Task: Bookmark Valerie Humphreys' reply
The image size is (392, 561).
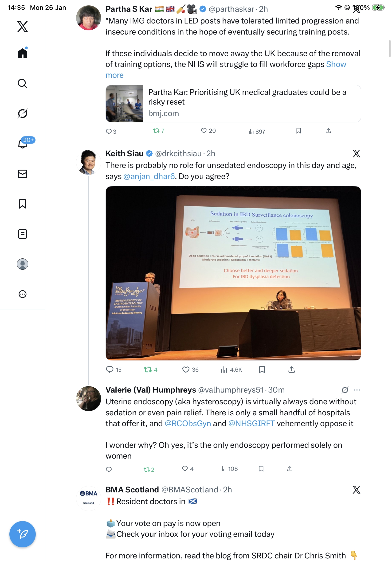Action: [x=261, y=469]
